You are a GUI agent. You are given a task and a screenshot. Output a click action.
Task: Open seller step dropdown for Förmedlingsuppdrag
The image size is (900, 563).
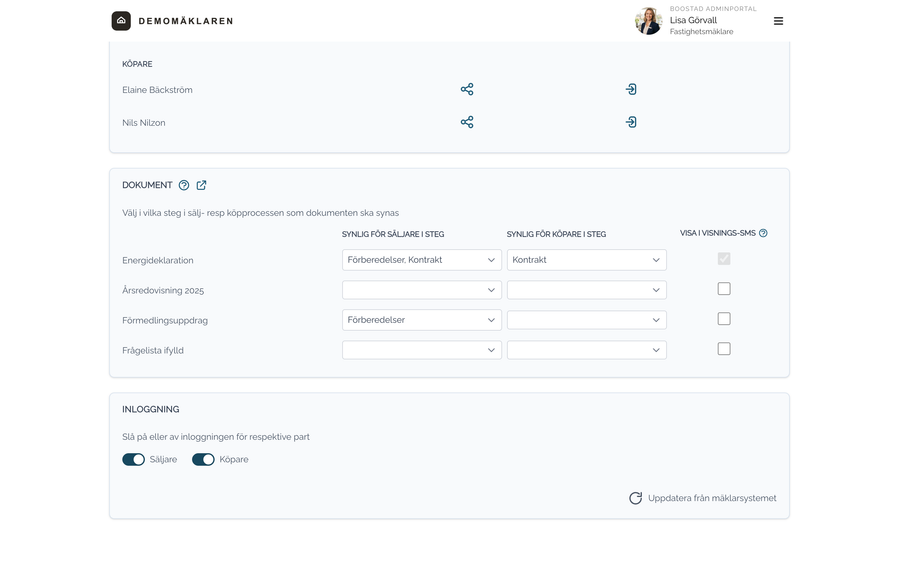pyautogui.click(x=422, y=320)
